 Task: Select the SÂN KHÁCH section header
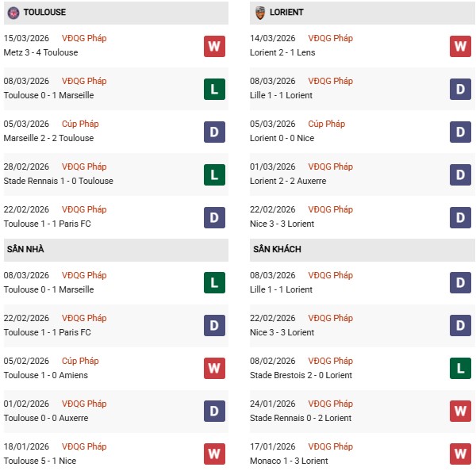coord(277,249)
